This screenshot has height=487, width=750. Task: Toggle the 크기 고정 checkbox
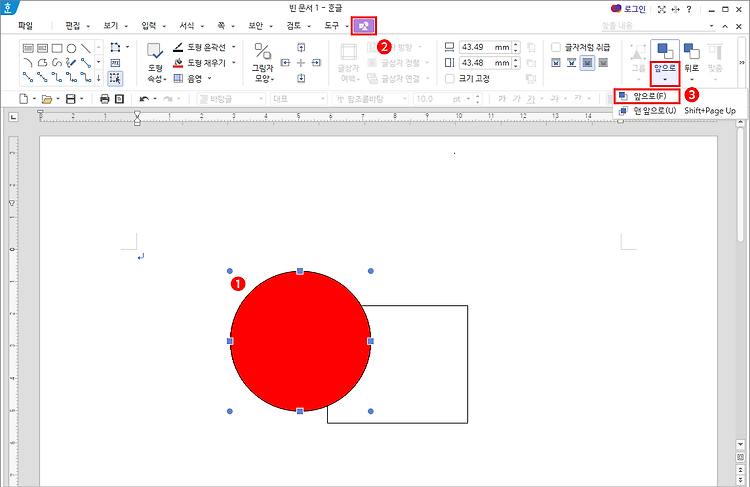tap(450, 78)
